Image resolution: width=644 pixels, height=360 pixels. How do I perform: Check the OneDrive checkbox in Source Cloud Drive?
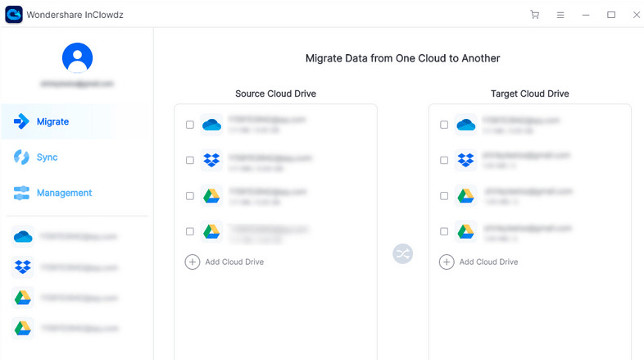(x=190, y=125)
